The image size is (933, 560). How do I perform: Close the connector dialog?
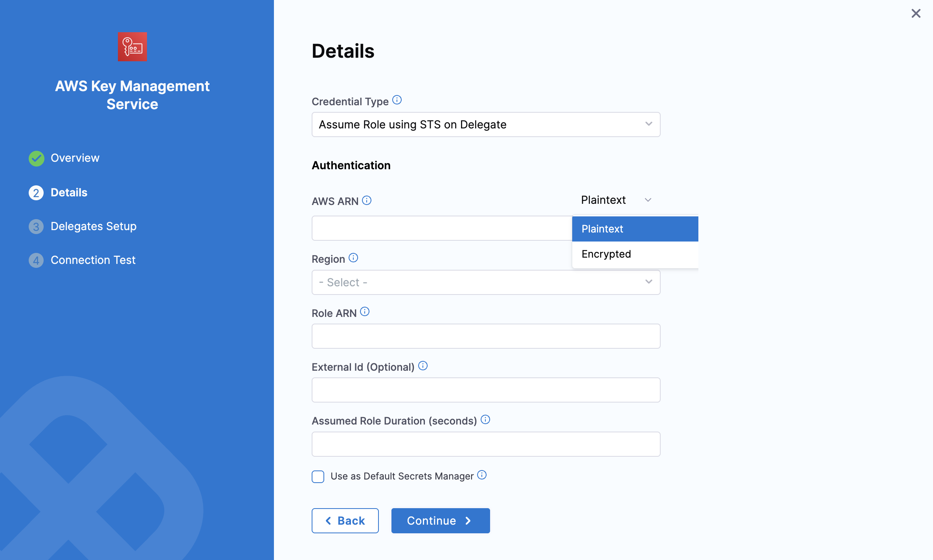tap(916, 14)
